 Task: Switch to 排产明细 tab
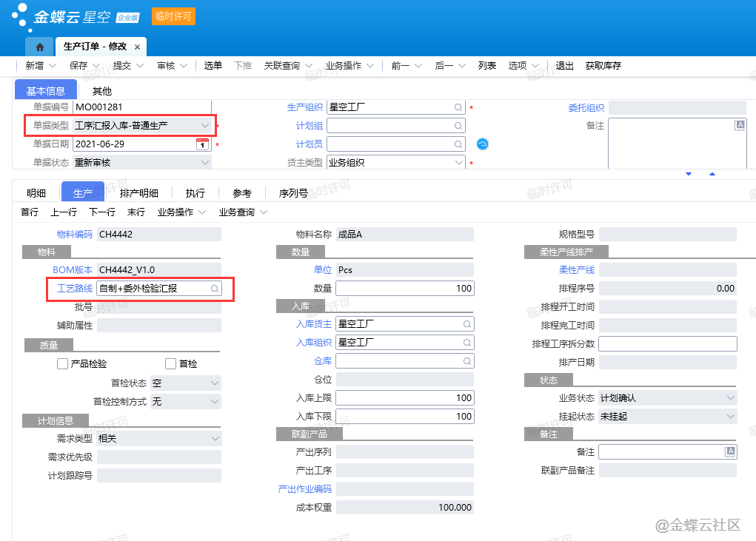click(139, 193)
